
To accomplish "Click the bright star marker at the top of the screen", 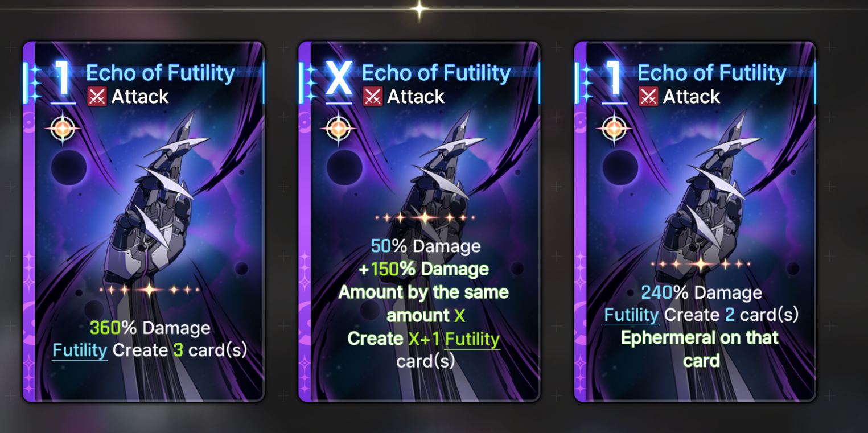I will [x=419, y=9].
